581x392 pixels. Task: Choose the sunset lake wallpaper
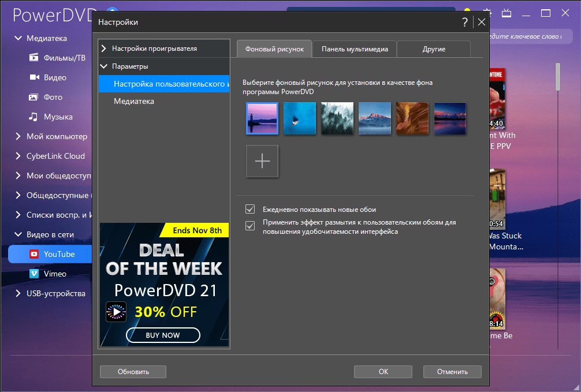pyautogui.click(x=450, y=118)
